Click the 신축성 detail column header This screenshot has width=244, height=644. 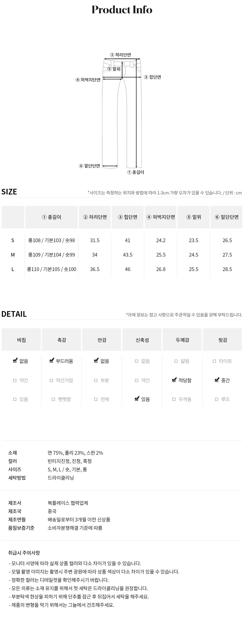[x=142, y=340]
